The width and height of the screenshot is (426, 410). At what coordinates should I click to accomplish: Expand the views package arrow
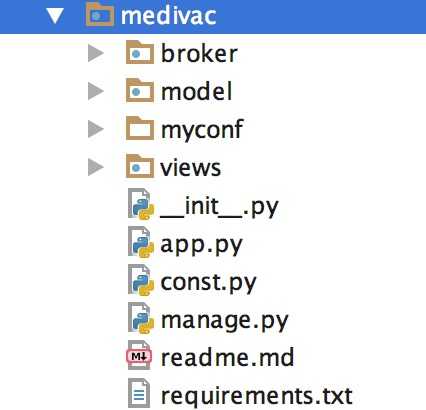pos(96,167)
